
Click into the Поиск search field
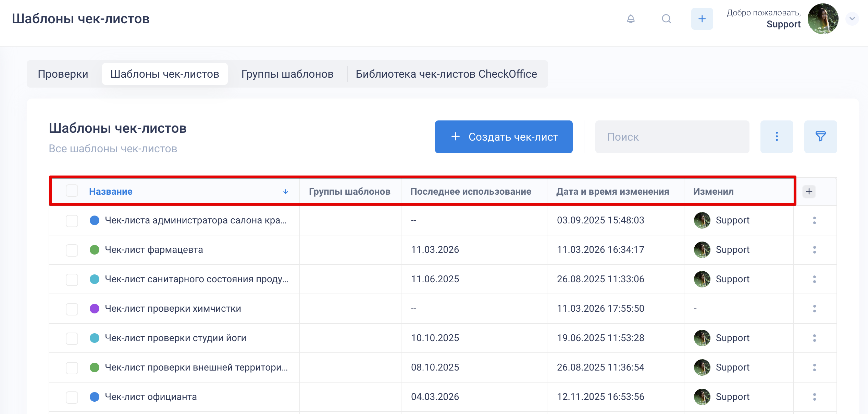(x=672, y=137)
